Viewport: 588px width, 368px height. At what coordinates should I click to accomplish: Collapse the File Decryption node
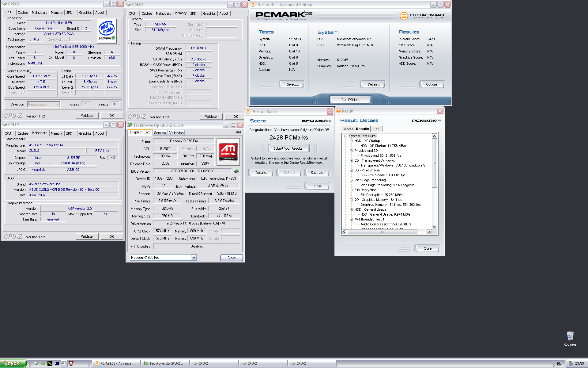(x=351, y=190)
